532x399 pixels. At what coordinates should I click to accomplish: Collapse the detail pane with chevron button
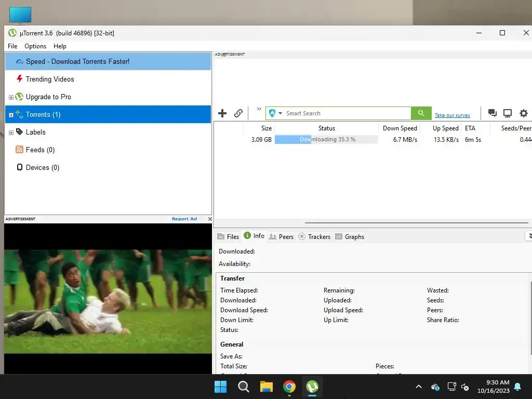click(x=529, y=236)
